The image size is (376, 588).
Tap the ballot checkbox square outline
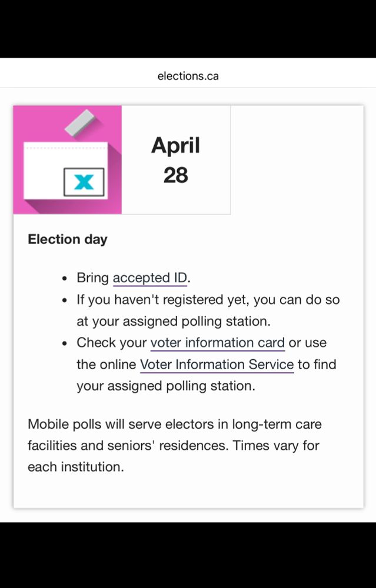tap(84, 182)
